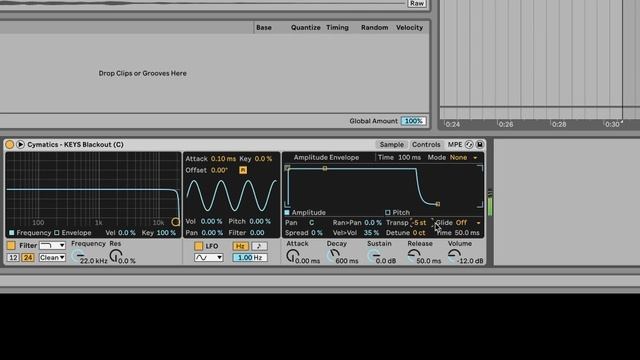Select the 24 dB filter slope

(28, 258)
